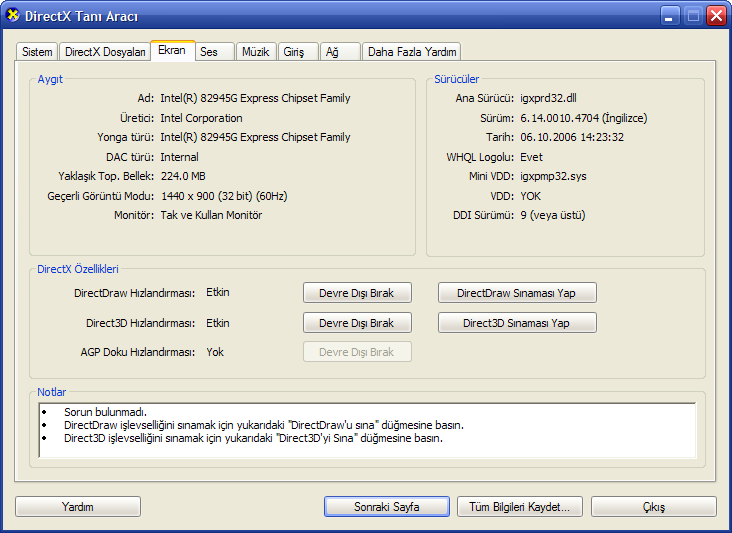Viewport: 732px width, 533px height.
Task: Go to Sonraki Sayfa
Action: tap(387, 506)
